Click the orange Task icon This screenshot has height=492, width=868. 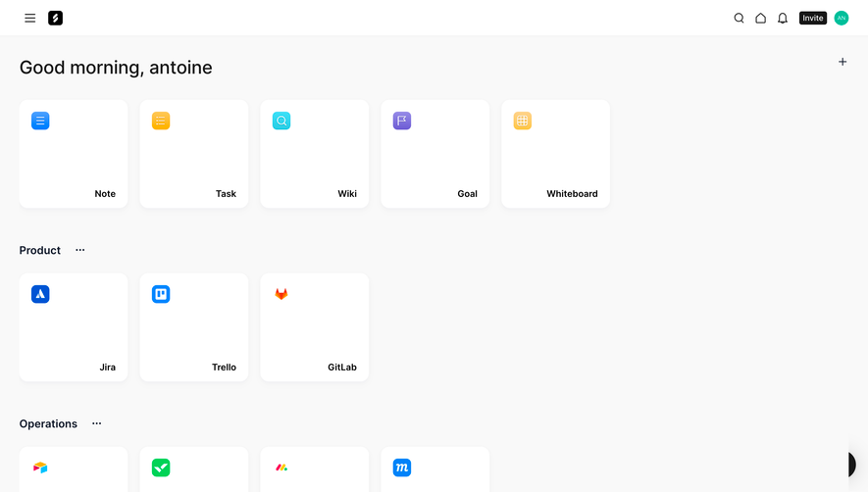point(161,121)
